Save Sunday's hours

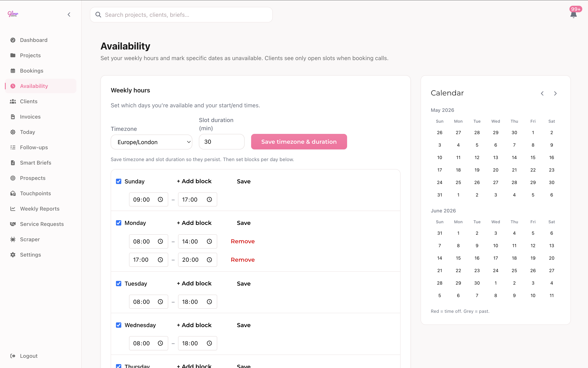point(244,181)
